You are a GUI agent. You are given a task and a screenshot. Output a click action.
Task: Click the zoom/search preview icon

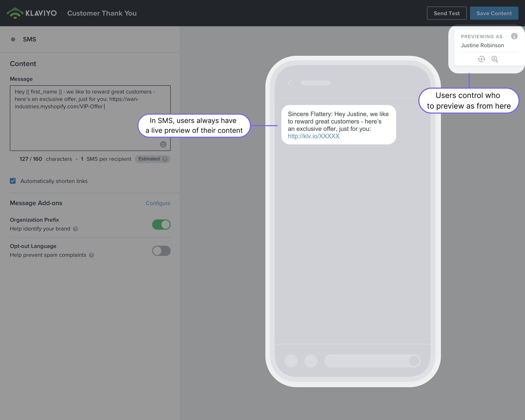point(495,59)
